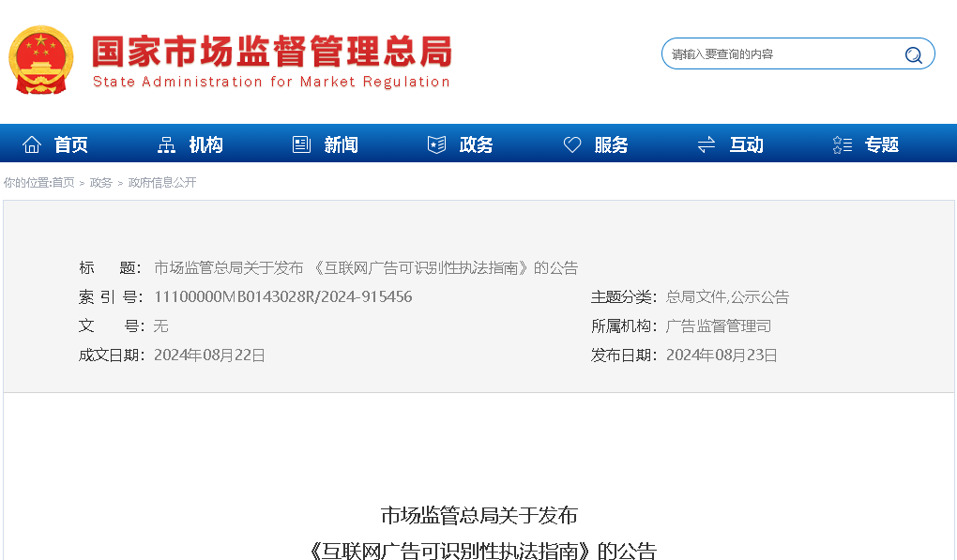Click the newspaper icon beside 新闻
Viewport: 957px width, 560px height.
tap(301, 144)
